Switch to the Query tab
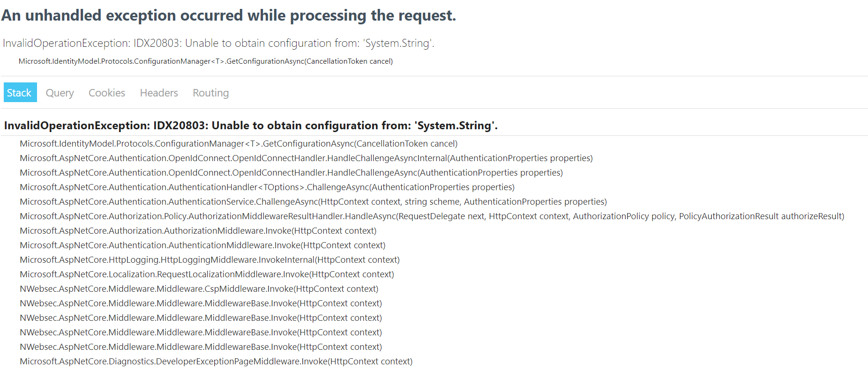868x377 pixels. click(60, 92)
